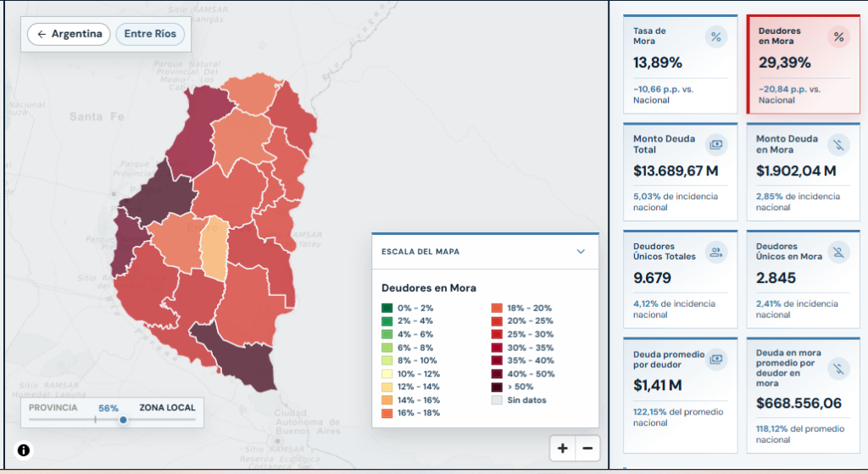Go back to the Argentina map

click(69, 34)
